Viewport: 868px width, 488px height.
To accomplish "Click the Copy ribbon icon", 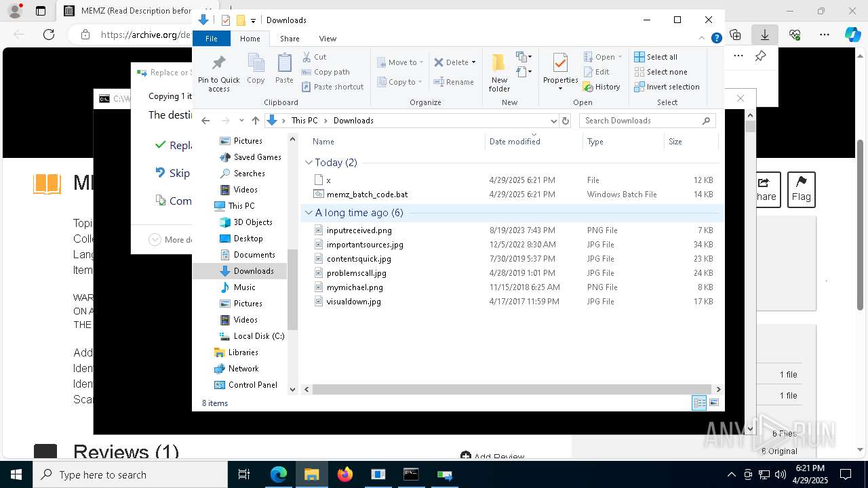I will tap(256, 69).
